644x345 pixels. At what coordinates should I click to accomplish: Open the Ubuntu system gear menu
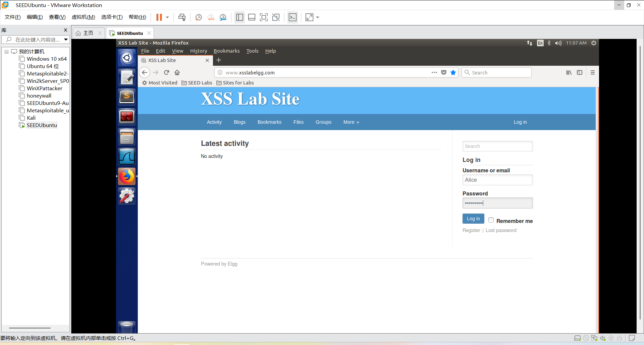click(594, 43)
